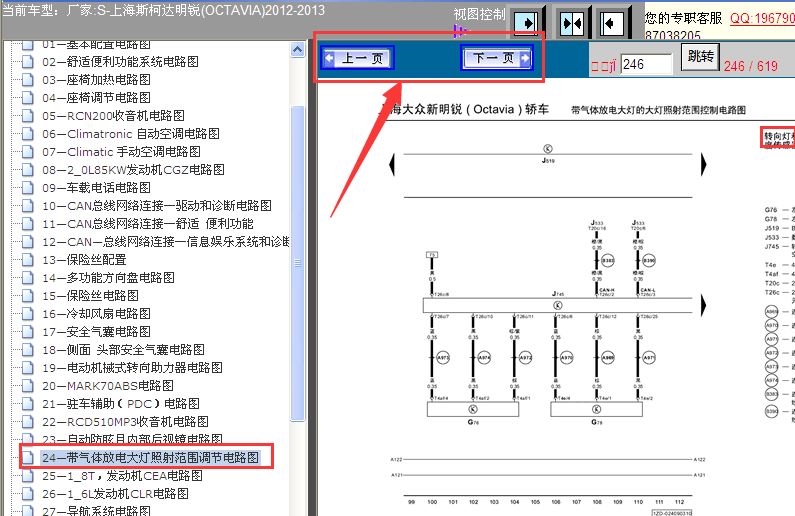Image resolution: width=795 pixels, height=516 pixels.
Task: Open 11—CAN总线网络连接—舒适 便利功能
Action: pos(148,224)
